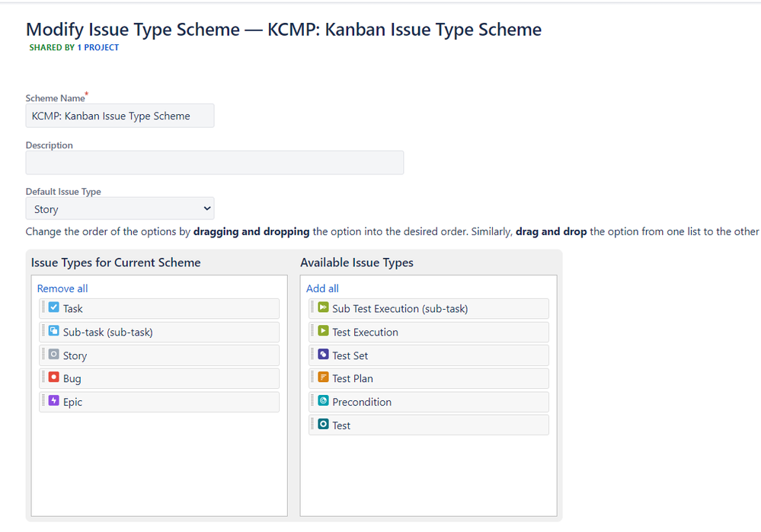This screenshot has height=532, width=761.
Task: Click the Story issue type icon
Action: click(x=53, y=355)
